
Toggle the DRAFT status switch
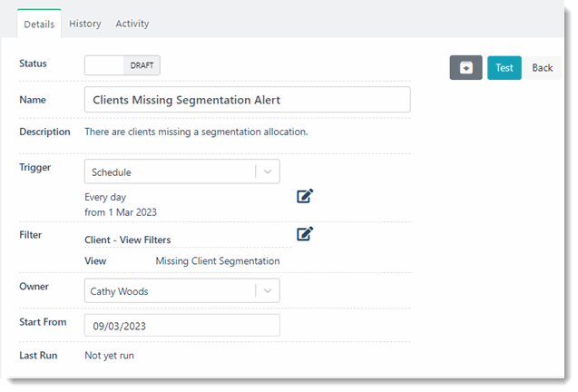tap(122, 65)
